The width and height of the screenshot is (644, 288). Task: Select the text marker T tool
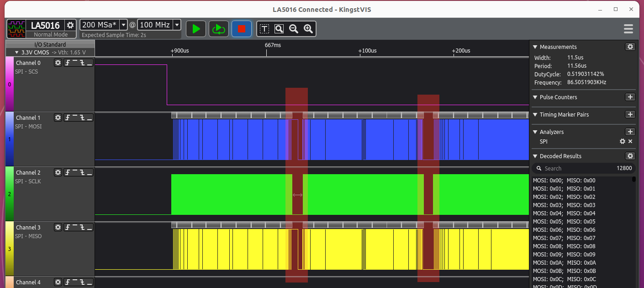[x=264, y=29]
